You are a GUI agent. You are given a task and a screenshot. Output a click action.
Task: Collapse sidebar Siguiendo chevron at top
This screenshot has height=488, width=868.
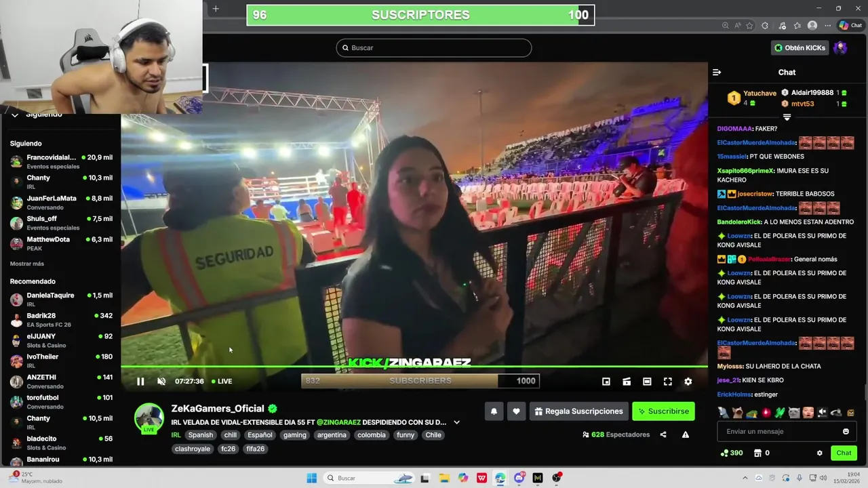pyautogui.click(x=15, y=115)
